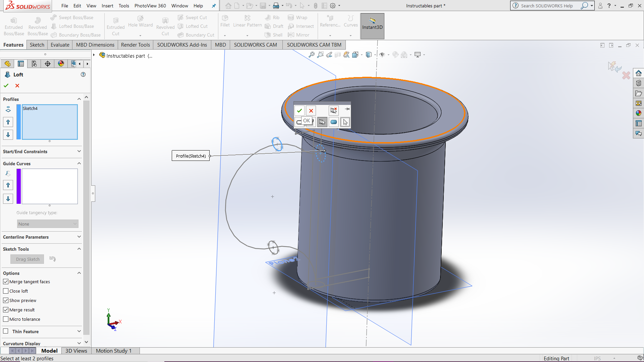Switch to the Evaluate tab
644x362 pixels.
click(x=60, y=45)
